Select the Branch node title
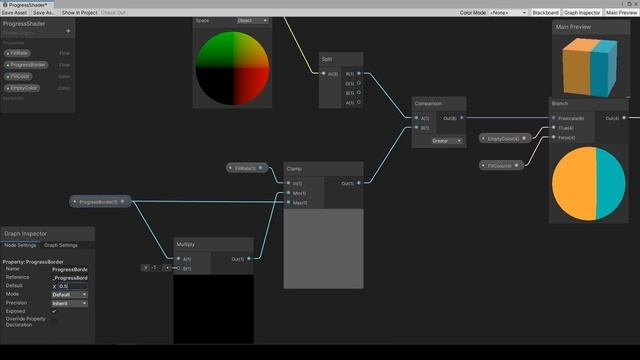The width and height of the screenshot is (640, 360). click(x=560, y=103)
